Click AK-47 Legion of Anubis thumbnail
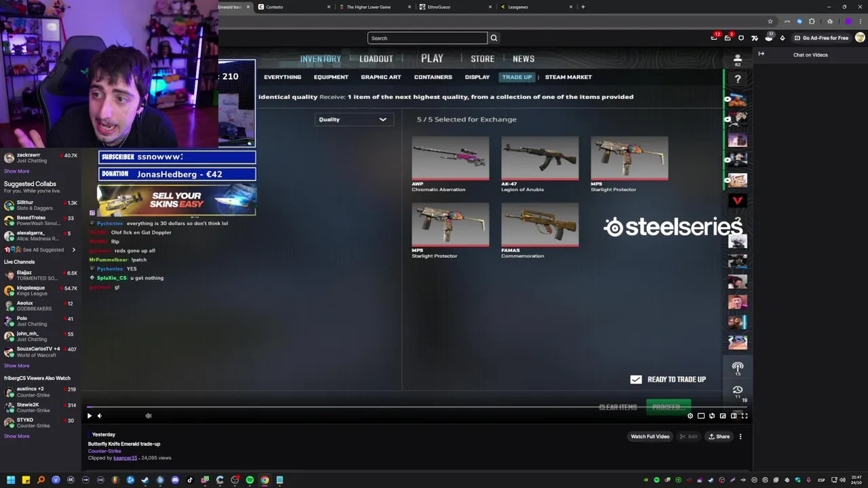This screenshot has height=488, width=868. click(540, 159)
